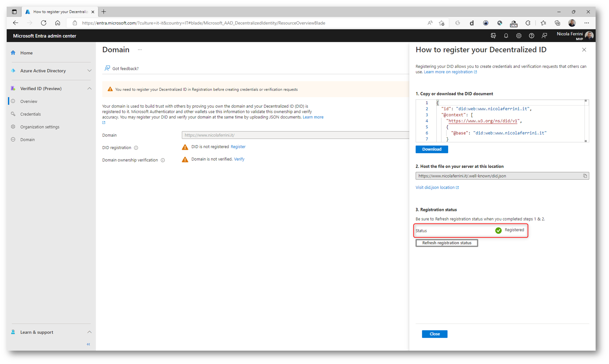The height and width of the screenshot is (364, 609).
Task: Open the Nicola Ferrini account menu
Action: pos(575,36)
